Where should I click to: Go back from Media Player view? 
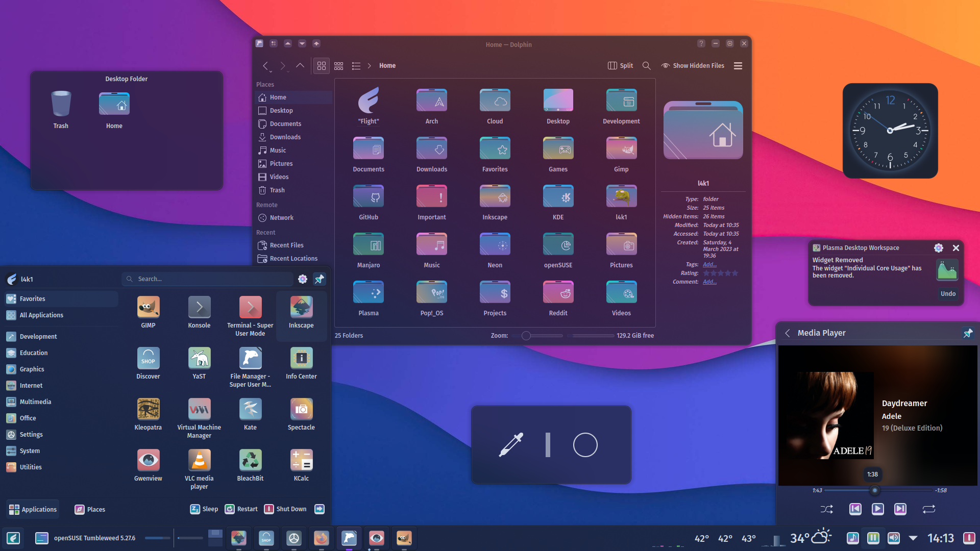788,333
